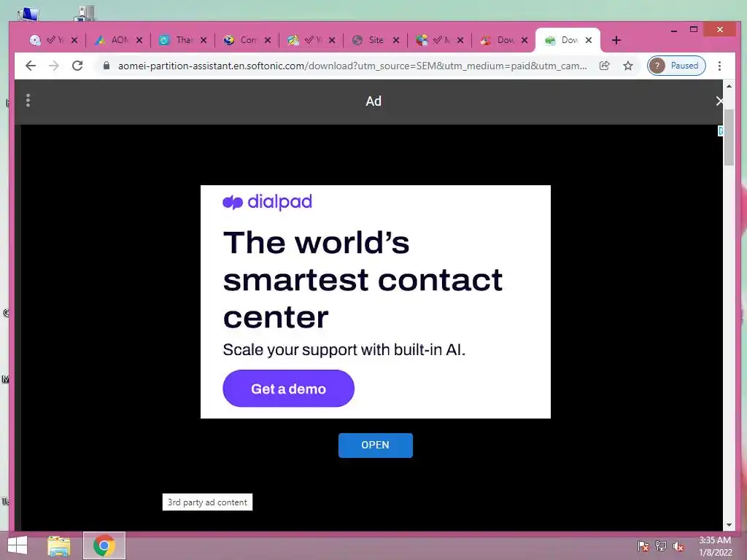Click the vertical scrollbar thumb
Screen dimensions: 747x560
pyautogui.click(x=729, y=137)
